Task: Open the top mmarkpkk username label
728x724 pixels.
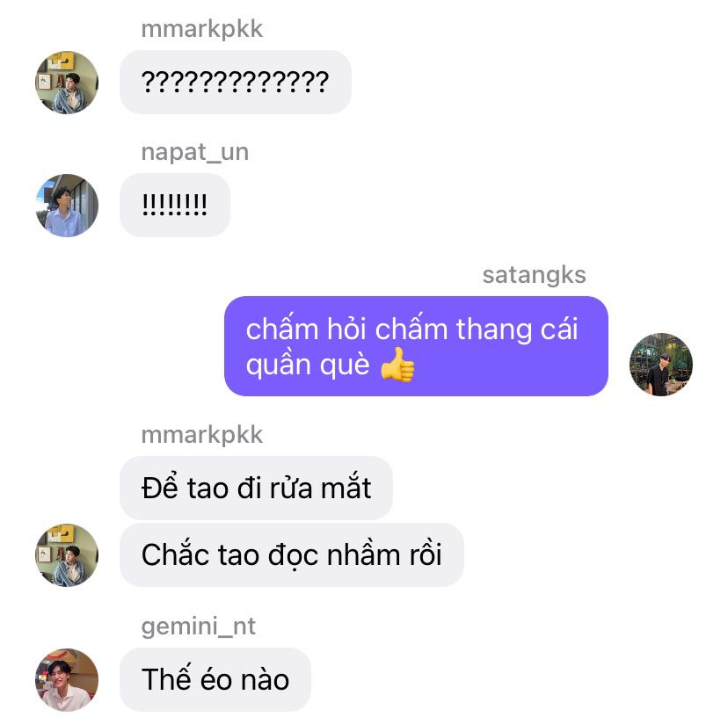Action: click(202, 29)
